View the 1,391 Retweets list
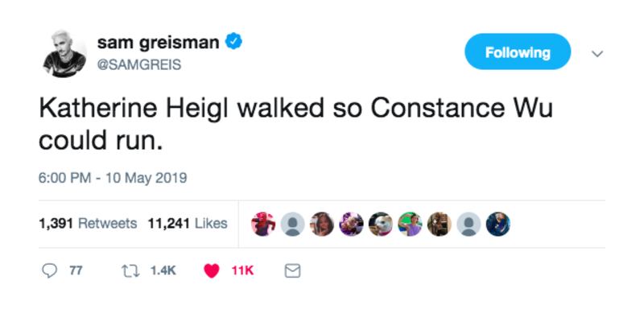 pos(88,224)
